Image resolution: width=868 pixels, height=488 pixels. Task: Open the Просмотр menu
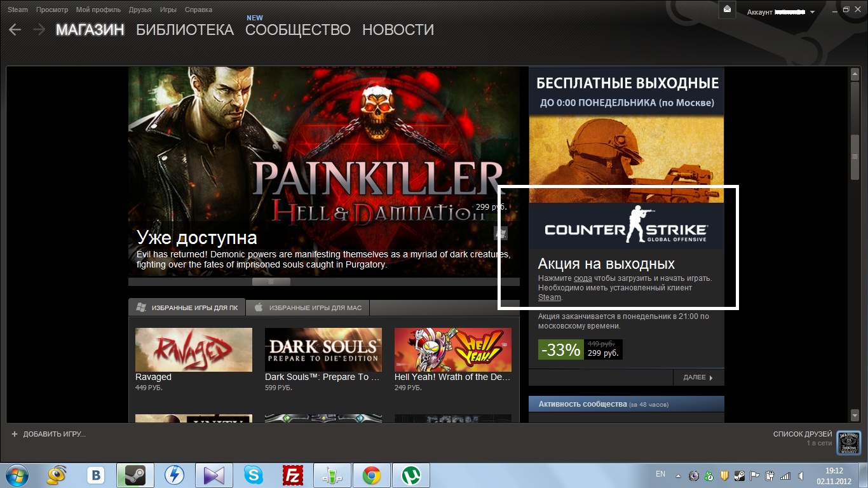point(52,10)
